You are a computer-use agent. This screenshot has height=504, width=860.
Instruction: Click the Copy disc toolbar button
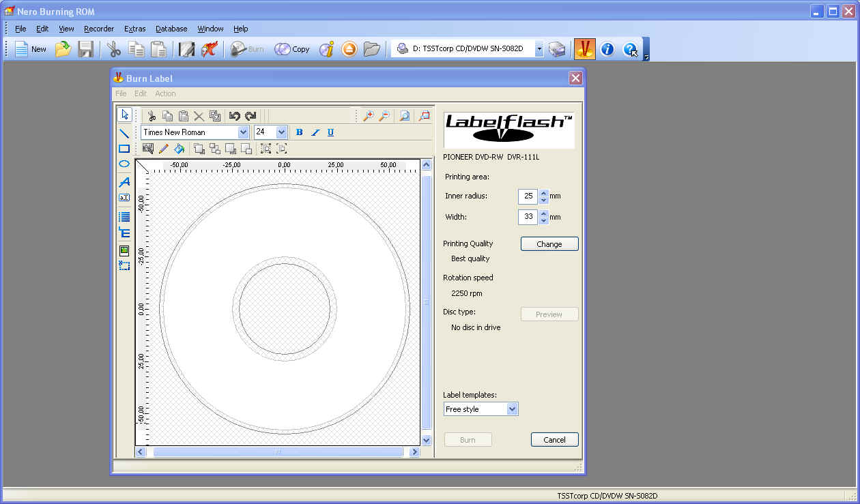(292, 48)
